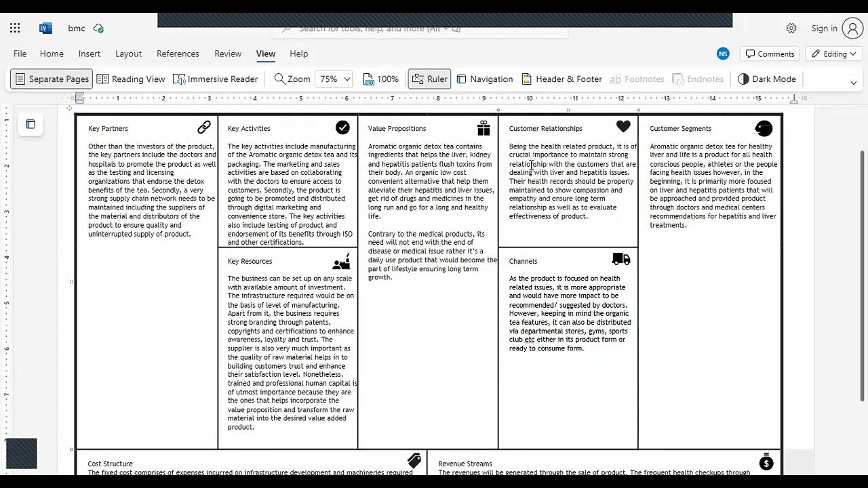Click the Endnotes button
868x488 pixels.
pos(698,79)
